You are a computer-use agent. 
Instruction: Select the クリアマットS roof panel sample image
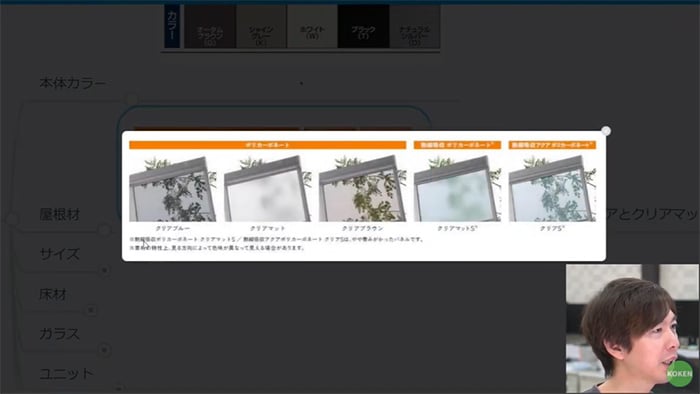point(457,188)
